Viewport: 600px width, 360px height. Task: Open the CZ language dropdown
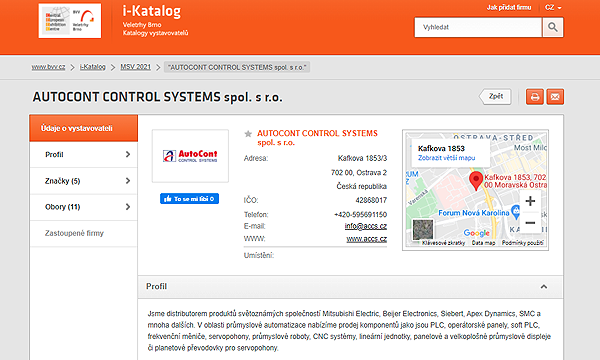pos(553,8)
